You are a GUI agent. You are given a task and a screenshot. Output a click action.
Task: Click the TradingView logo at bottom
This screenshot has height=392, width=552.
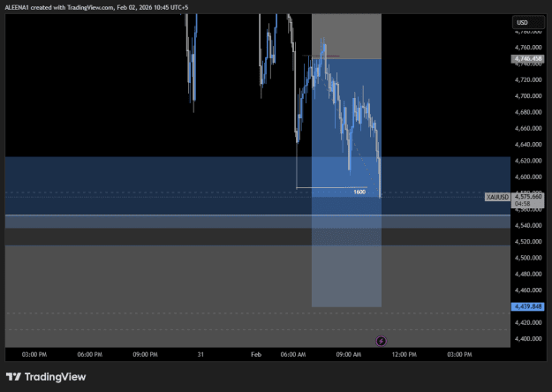coord(46,377)
